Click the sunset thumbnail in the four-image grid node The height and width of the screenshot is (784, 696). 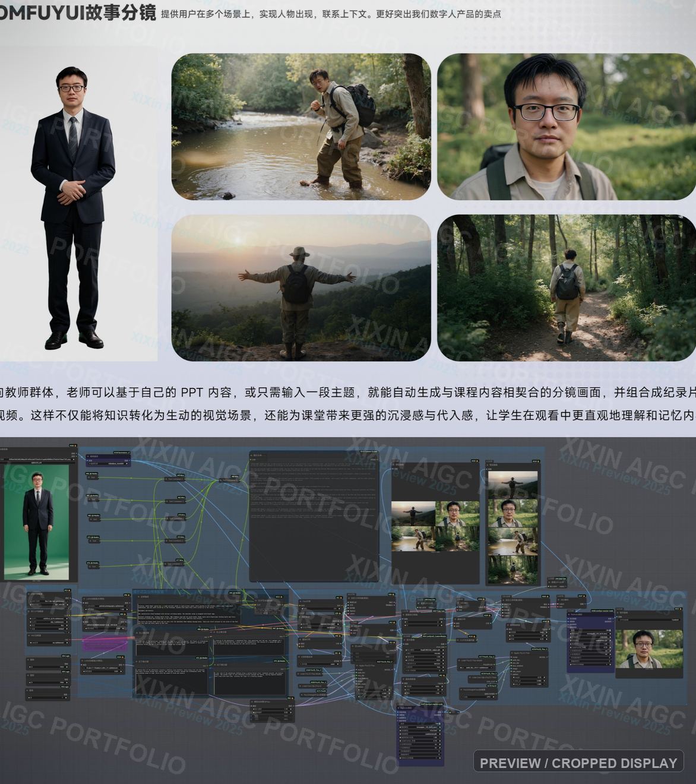tap(413, 514)
